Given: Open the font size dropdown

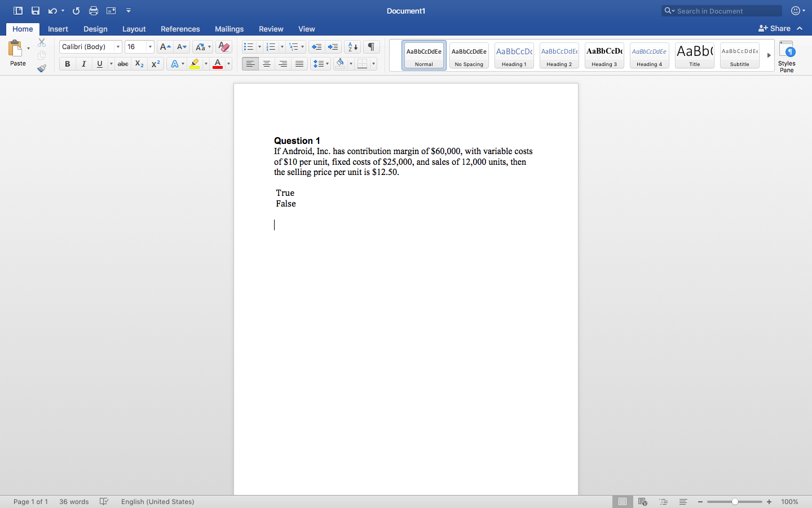Looking at the screenshot, I should (149, 46).
